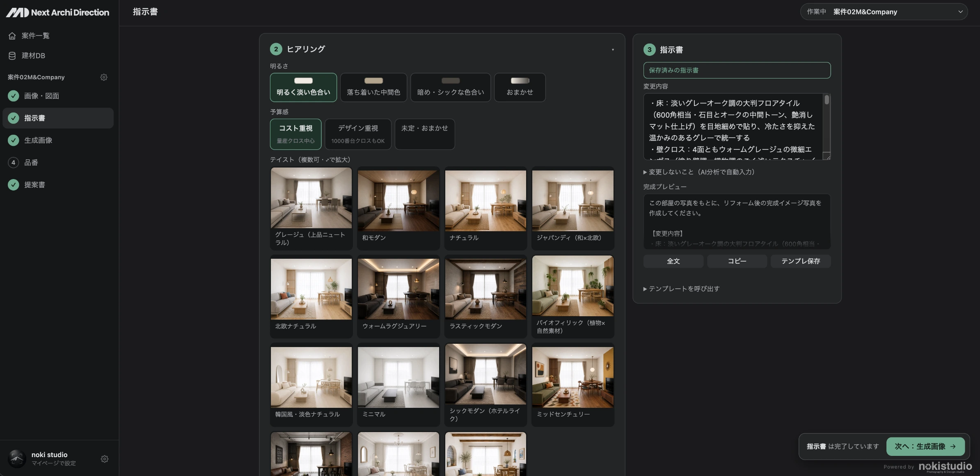Screen dimensions: 980x476
Task: Click the 完成プレビュー text box
Action: click(x=737, y=221)
